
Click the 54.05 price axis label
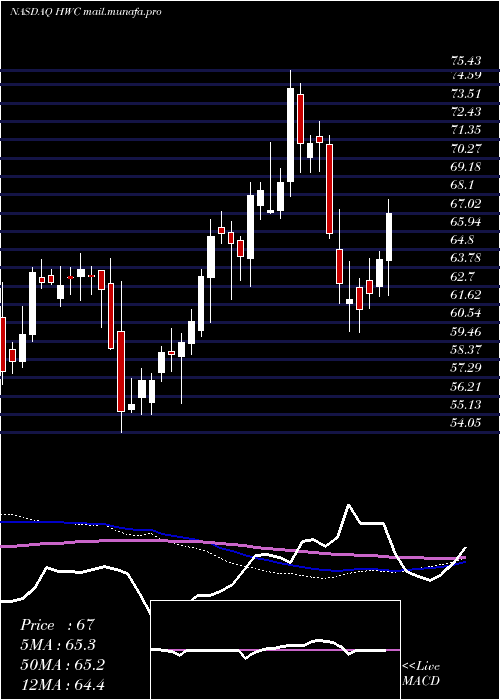click(x=465, y=422)
